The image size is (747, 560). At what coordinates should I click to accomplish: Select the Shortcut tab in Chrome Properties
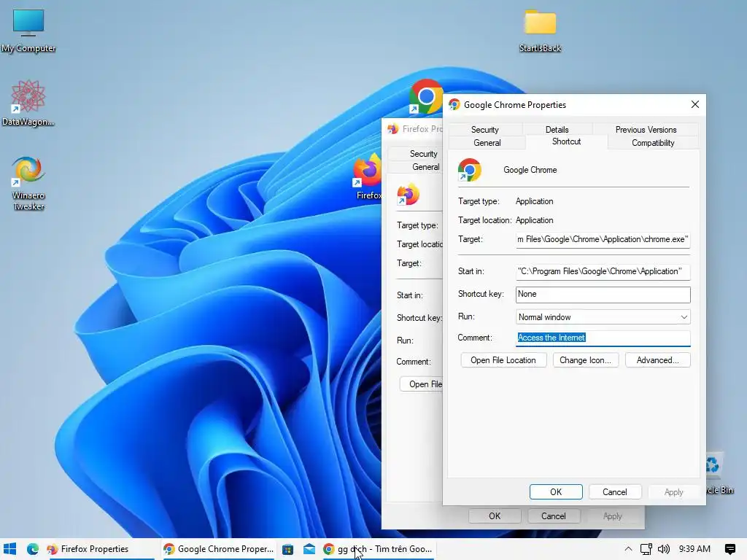[x=566, y=142]
